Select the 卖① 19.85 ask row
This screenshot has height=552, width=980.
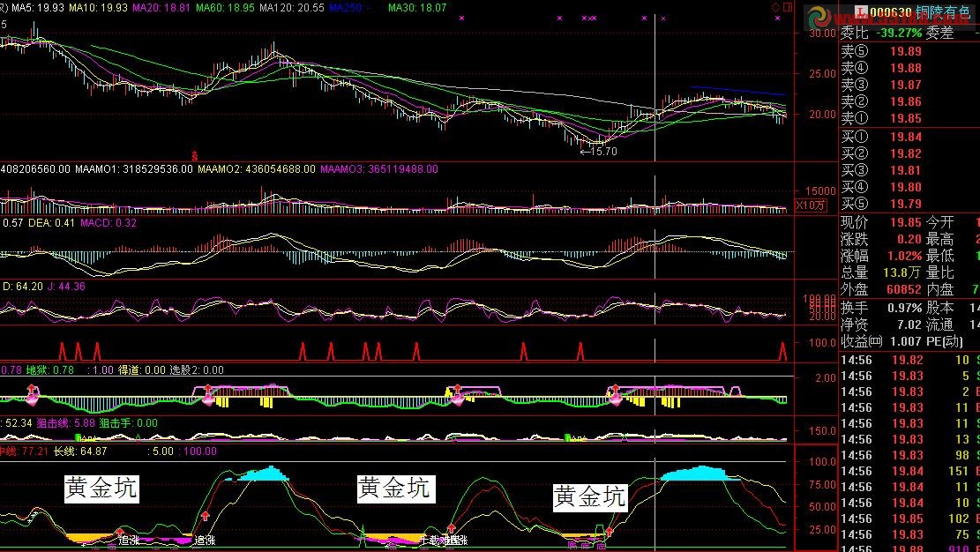(881, 118)
